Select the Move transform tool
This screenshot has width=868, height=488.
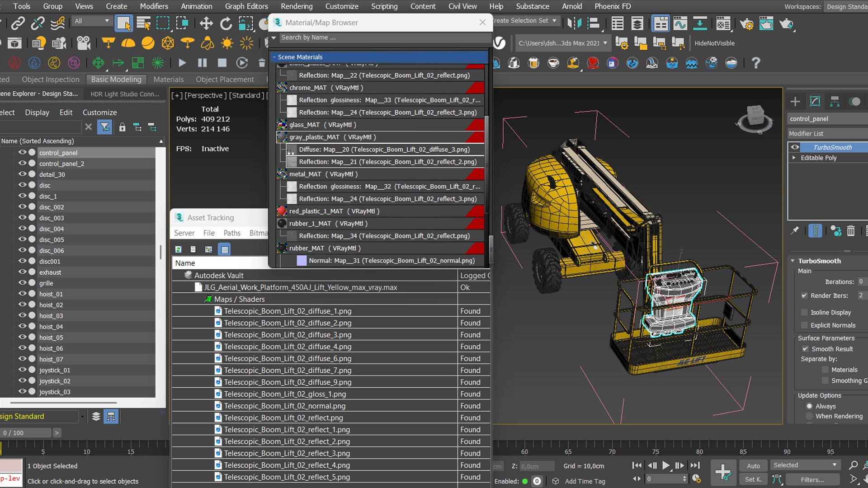(206, 23)
